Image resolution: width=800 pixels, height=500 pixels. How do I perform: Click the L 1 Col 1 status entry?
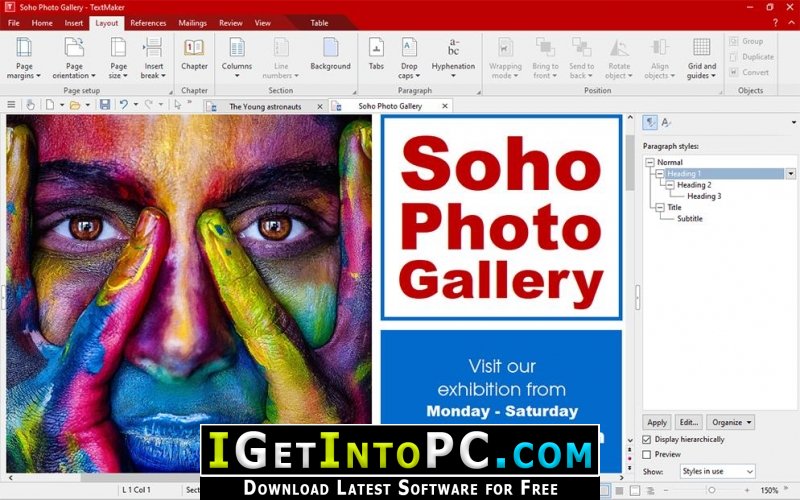click(x=136, y=490)
